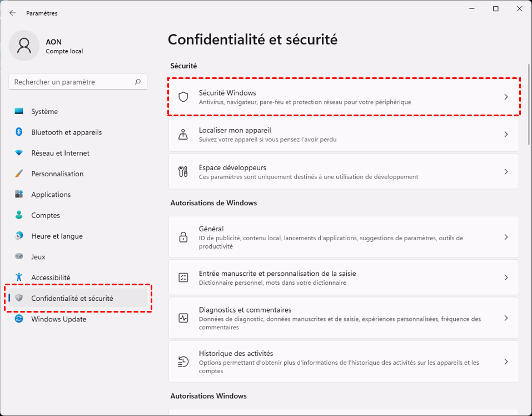Click the Sécurité Windows shield icon
Image resolution: width=532 pixels, height=416 pixels.
click(183, 97)
